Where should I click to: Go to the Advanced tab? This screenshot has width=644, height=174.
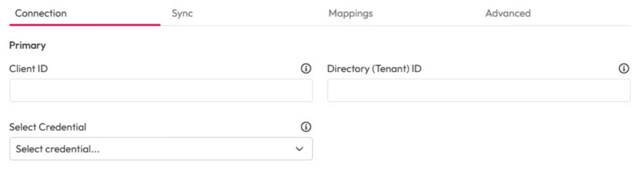click(x=508, y=13)
